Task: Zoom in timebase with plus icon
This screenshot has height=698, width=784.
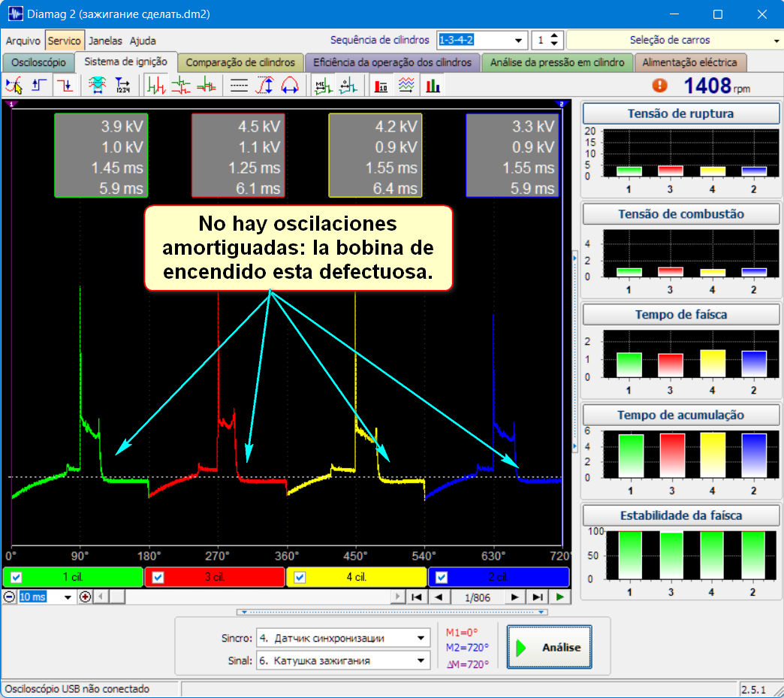Action: point(85,597)
